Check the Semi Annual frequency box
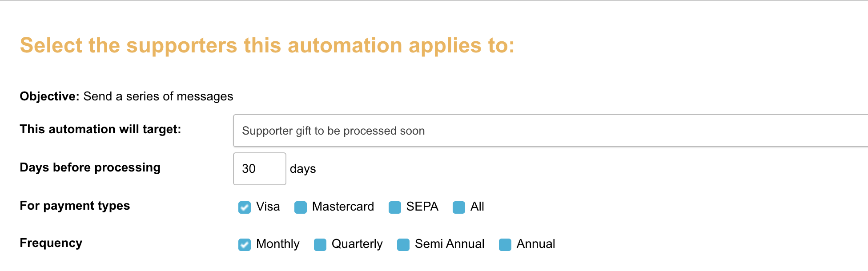 pyautogui.click(x=403, y=245)
